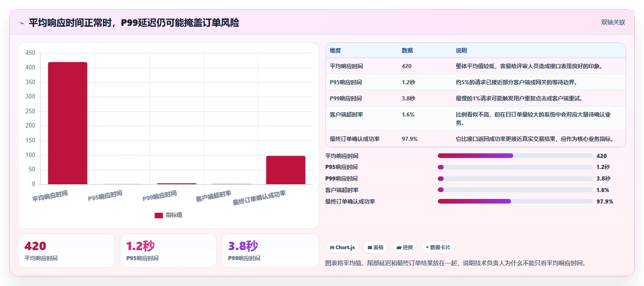The width and height of the screenshot is (644, 286).
Task: Select the Chart.js tag
Action: click(342, 247)
